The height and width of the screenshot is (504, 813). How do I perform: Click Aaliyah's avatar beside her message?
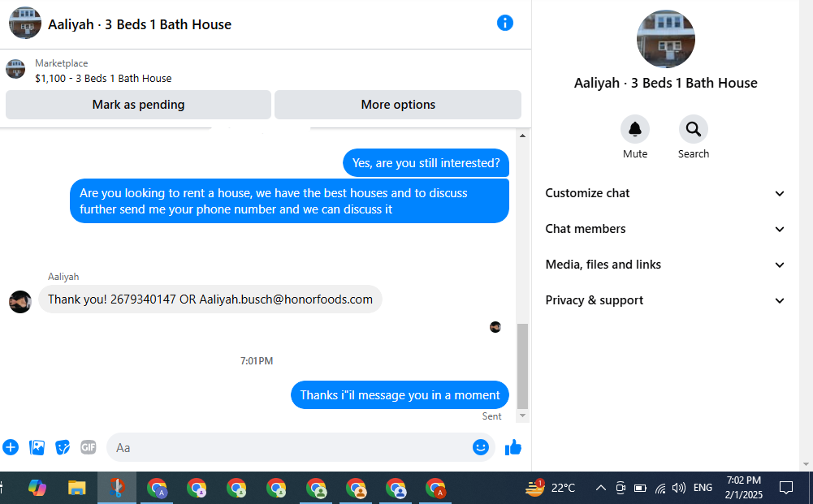coord(20,301)
